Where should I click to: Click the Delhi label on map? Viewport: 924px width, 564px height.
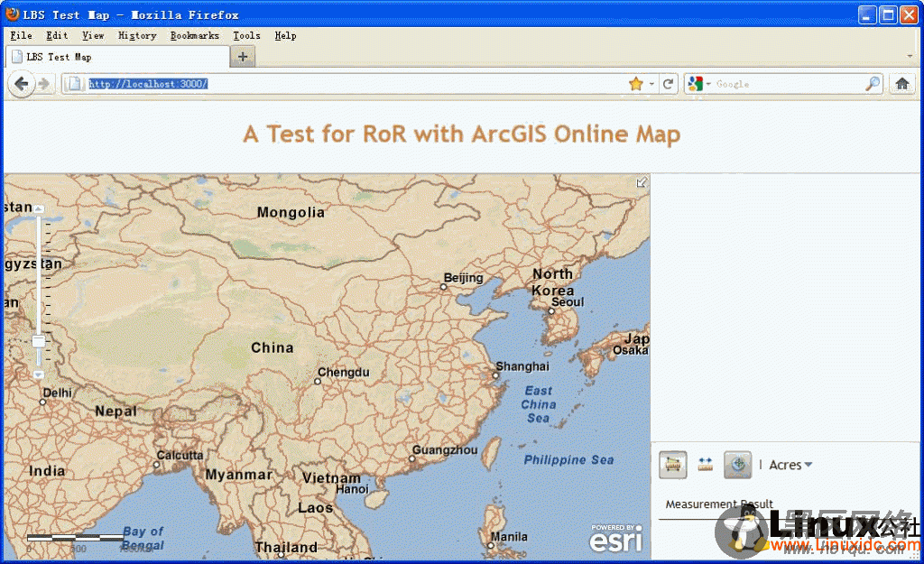point(57,393)
